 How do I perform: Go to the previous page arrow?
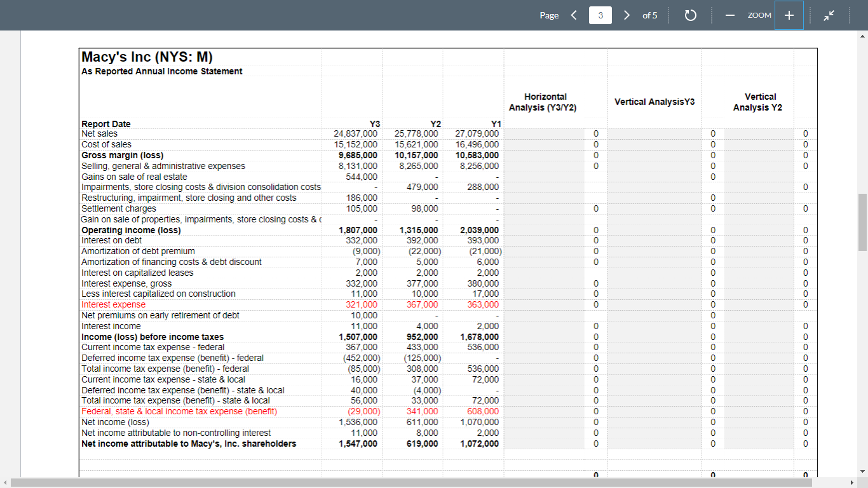tap(574, 15)
